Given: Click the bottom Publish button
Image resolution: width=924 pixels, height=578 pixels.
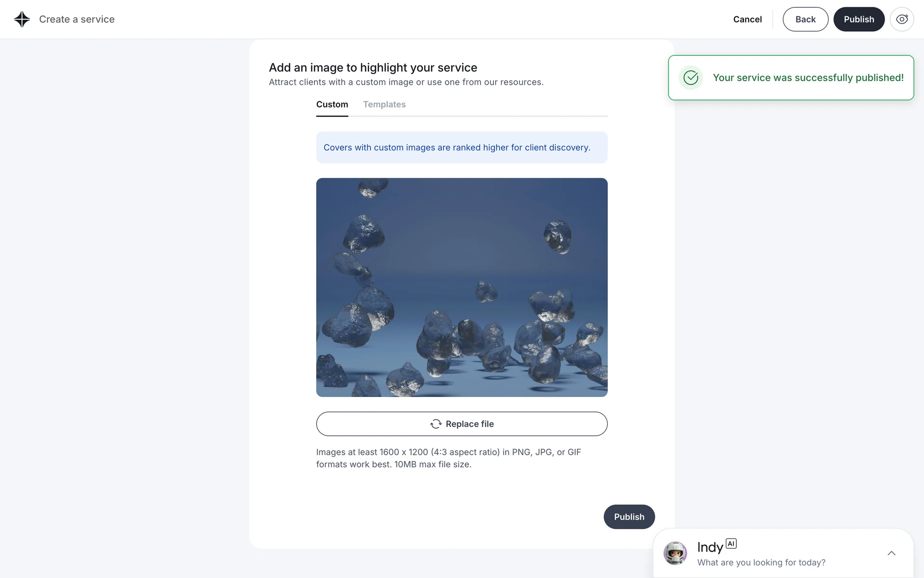Looking at the screenshot, I should [x=629, y=517].
